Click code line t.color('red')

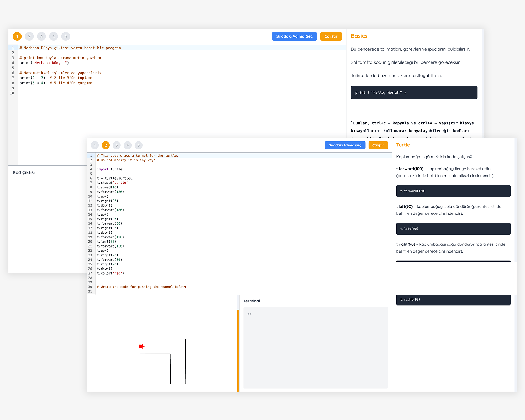(x=111, y=273)
